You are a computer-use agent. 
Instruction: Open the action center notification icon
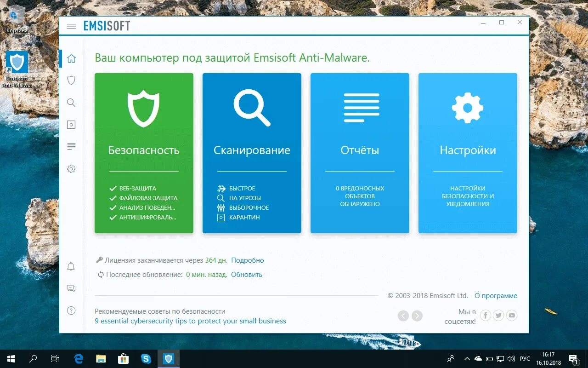coord(573,359)
